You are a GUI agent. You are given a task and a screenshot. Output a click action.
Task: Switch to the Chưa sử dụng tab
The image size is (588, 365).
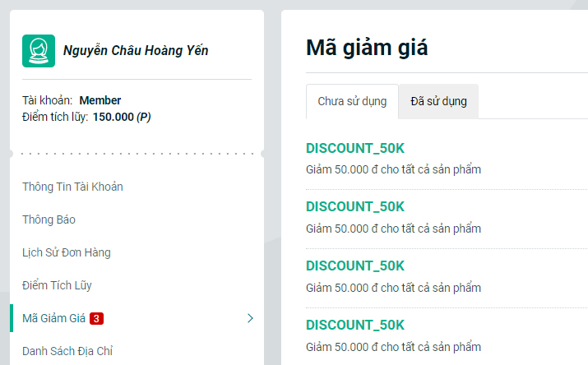[352, 102]
